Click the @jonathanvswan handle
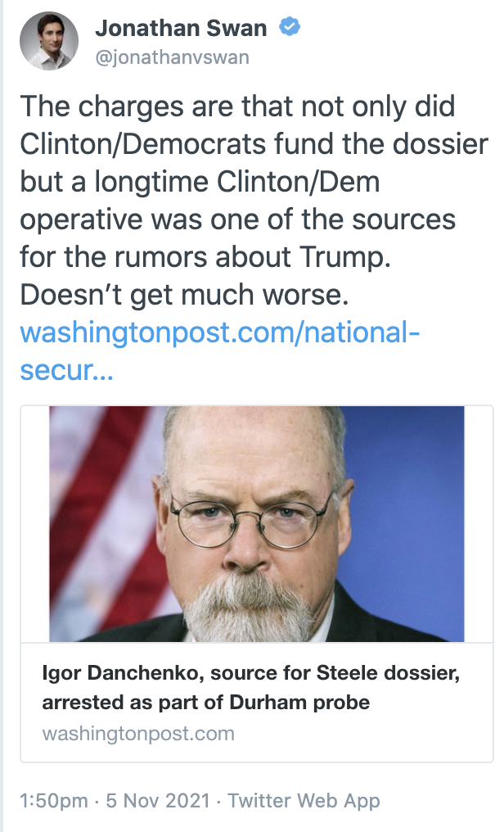 coord(172,57)
